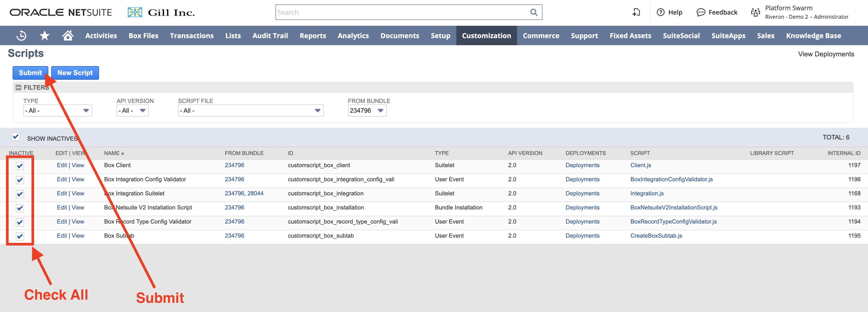Open the role switcher icon
The image size is (868, 312).
pos(755,12)
